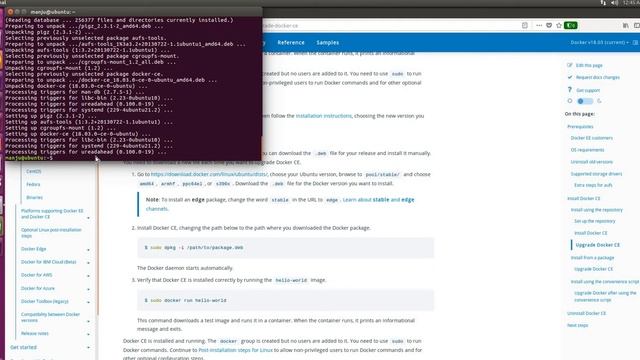Viewport: 640px width, 360px height.
Task: Jump to Uninstall old versions section
Action: 591,162
